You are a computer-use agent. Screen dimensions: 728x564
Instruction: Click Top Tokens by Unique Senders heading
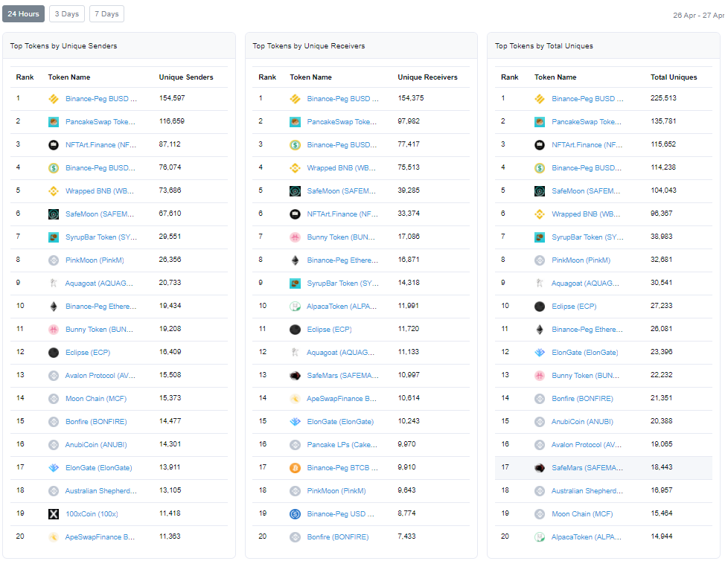click(x=63, y=46)
